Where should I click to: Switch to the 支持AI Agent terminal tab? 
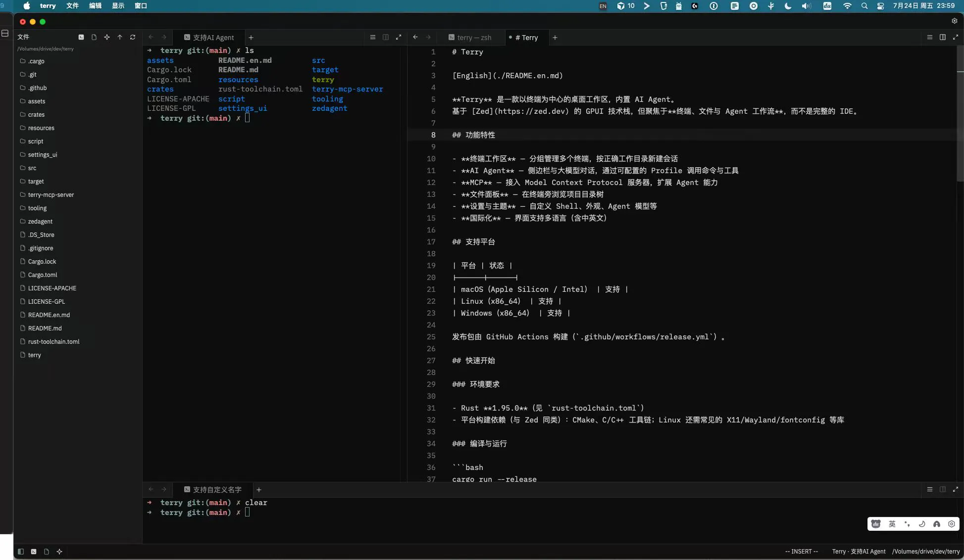pyautogui.click(x=209, y=38)
